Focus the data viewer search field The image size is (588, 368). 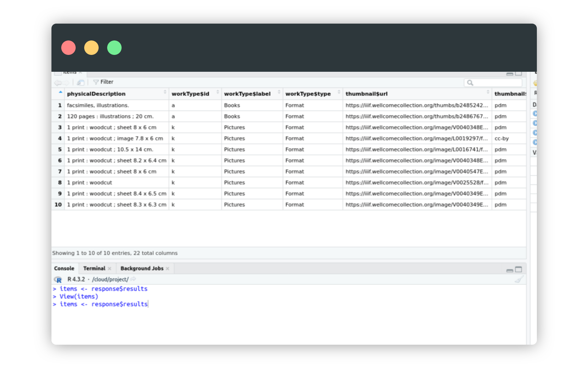pyautogui.click(x=493, y=82)
